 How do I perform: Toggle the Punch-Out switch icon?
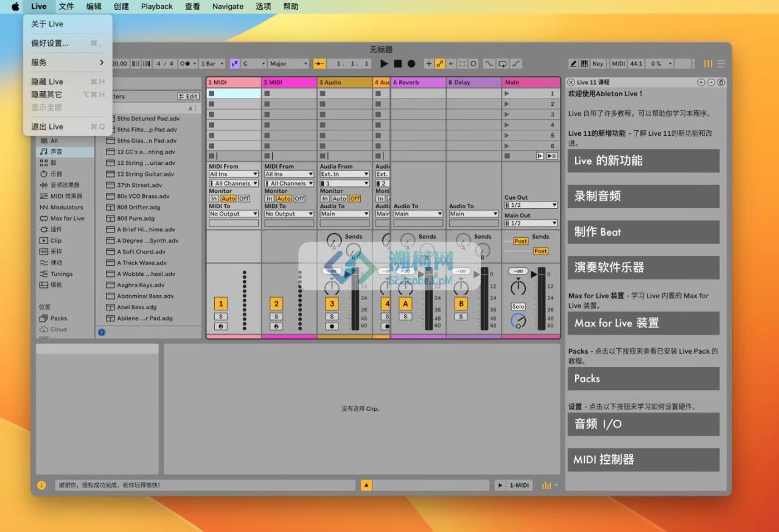click(516, 63)
